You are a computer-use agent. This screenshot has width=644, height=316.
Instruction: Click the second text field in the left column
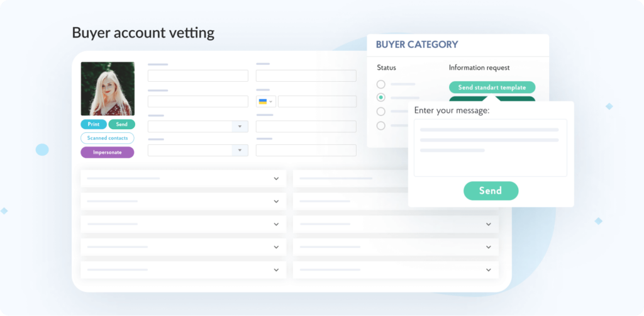pos(198,101)
